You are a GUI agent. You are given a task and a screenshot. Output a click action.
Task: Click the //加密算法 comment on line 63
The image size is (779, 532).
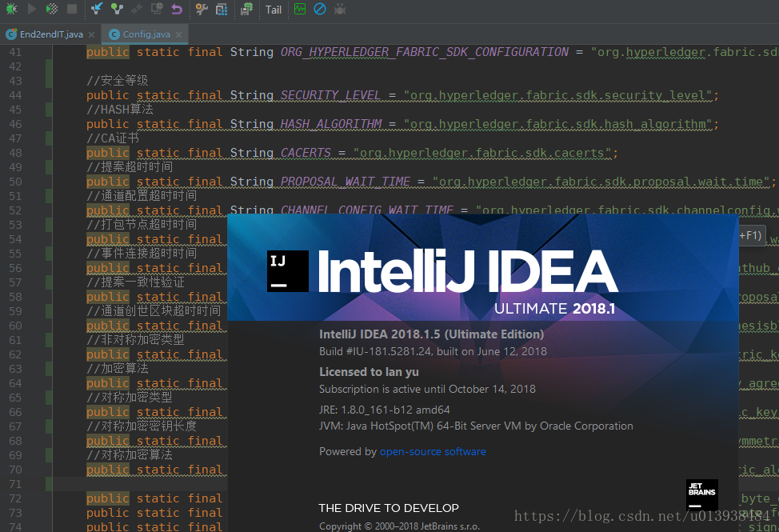click(x=118, y=369)
